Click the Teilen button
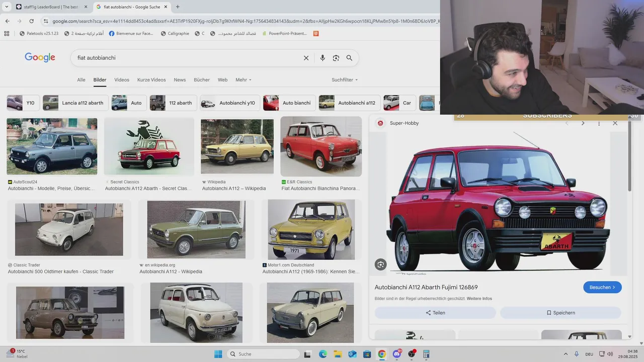Image resolution: width=644 pixels, height=362 pixels. (435, 313)
